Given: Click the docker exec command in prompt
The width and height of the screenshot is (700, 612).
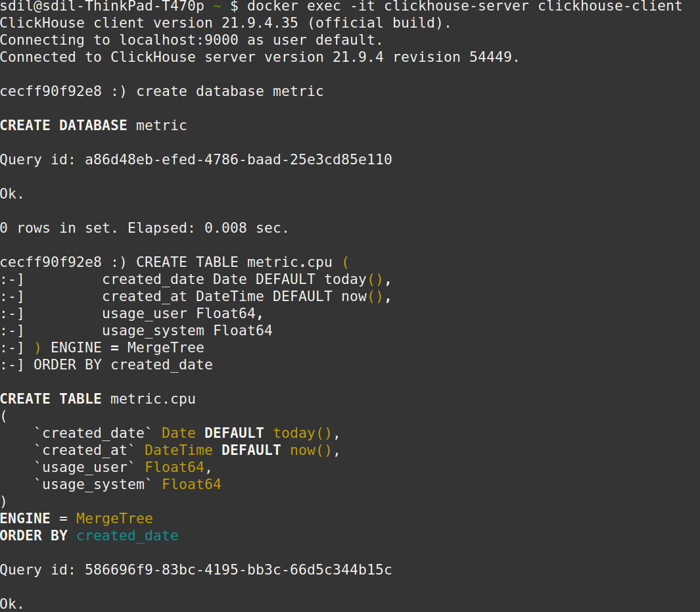Looking at the screenshot, I should 465,6.
